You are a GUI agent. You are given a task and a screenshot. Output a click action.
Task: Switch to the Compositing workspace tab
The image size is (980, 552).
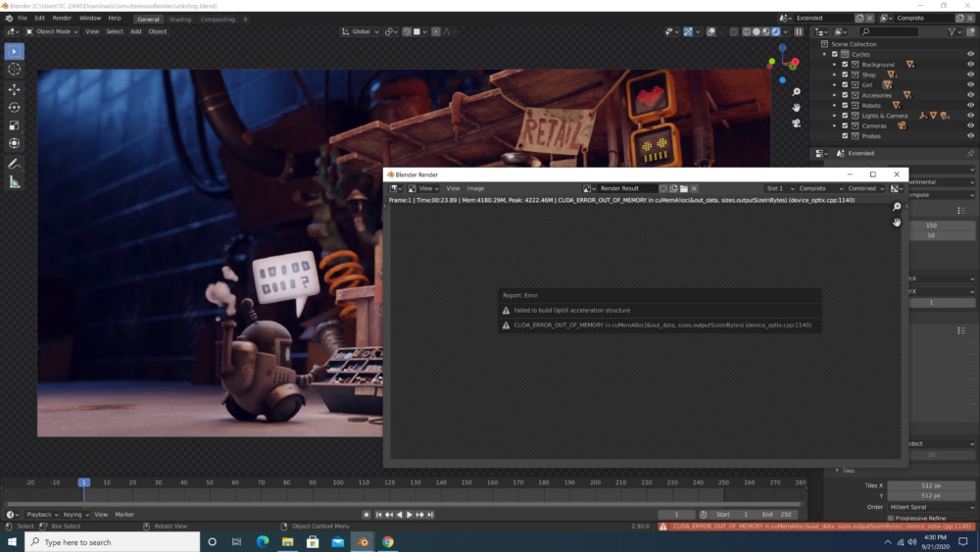[x=218, y=20]
